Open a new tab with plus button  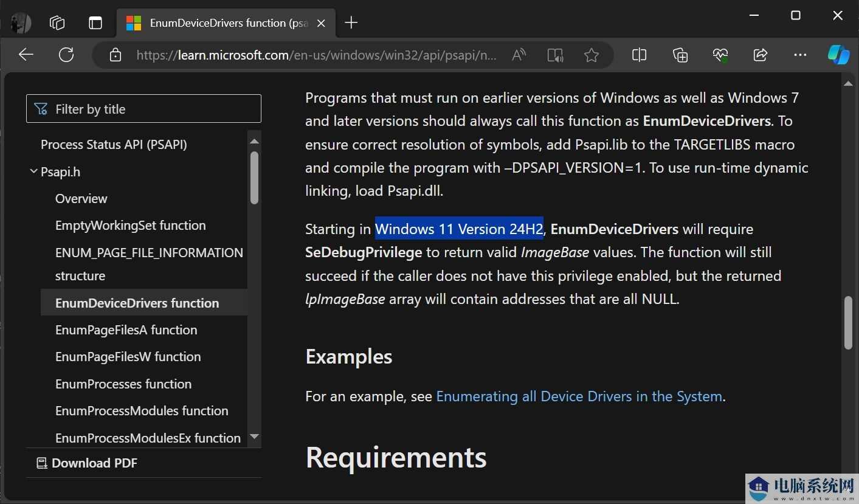(x=351, y=23)
